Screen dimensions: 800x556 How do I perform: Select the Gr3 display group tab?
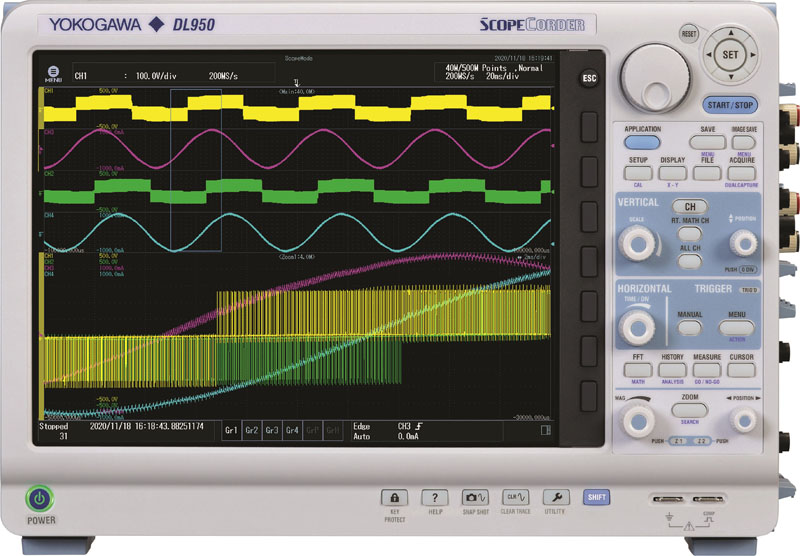[x=272, y=431]
